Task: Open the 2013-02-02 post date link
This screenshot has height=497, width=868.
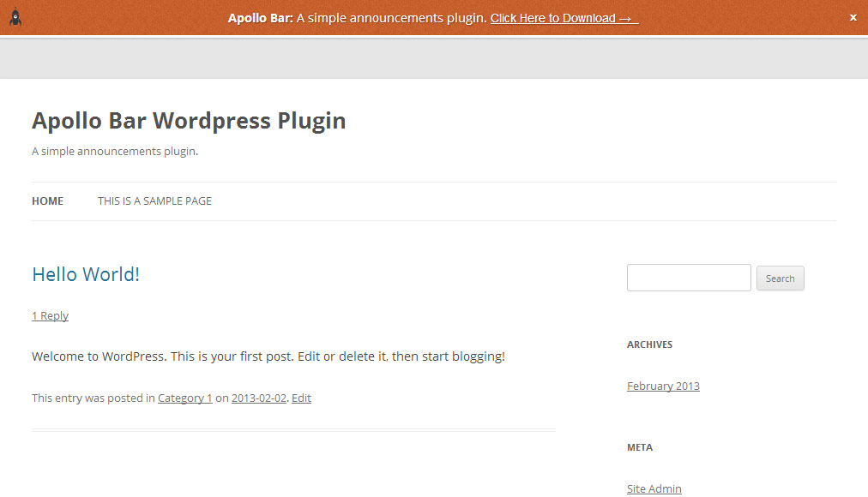Action: point(258,398)
